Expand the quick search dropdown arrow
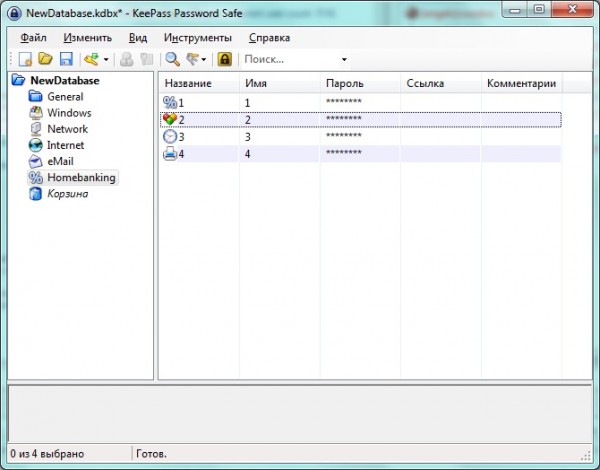 click(344, 60)
